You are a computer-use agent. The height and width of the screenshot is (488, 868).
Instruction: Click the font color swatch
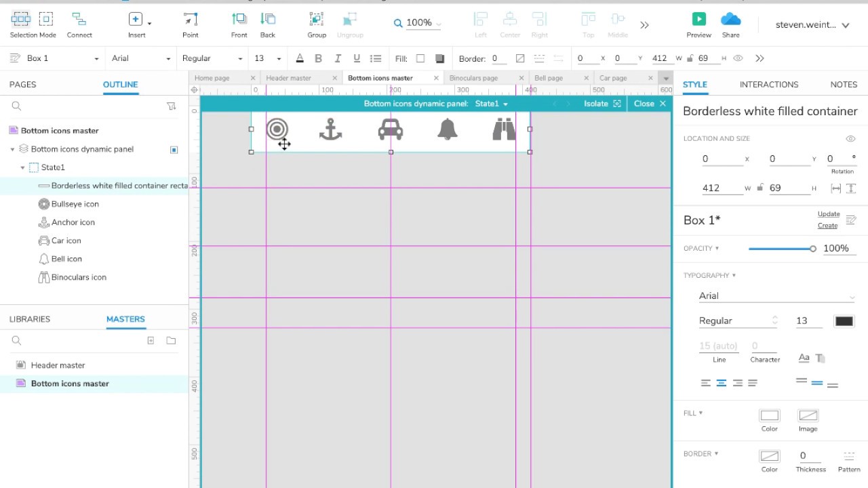(844, 321)
